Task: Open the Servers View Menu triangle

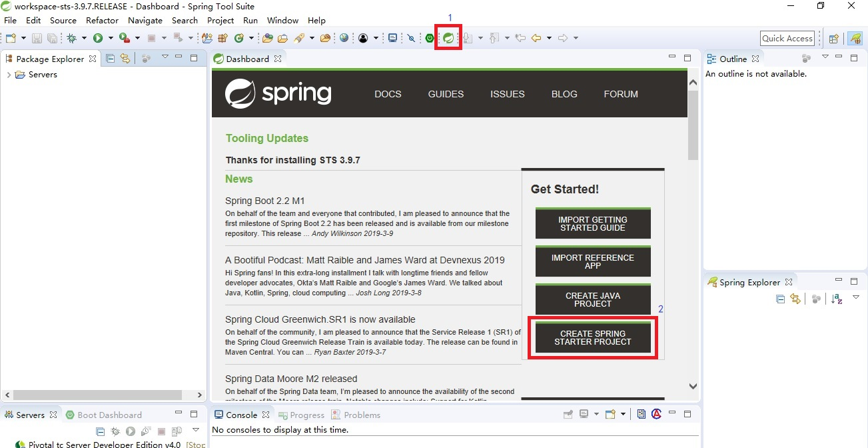Action: click(x=196, y=429)
